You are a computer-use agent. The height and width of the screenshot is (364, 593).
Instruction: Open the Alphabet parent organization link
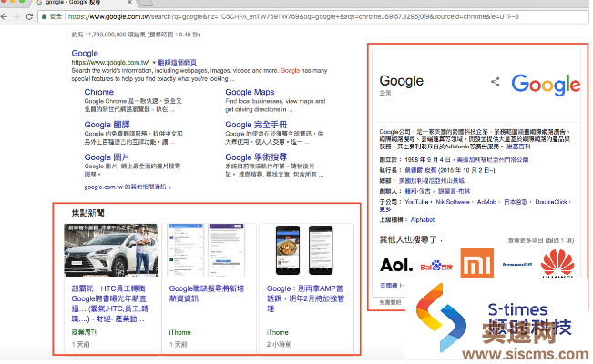click(423, 219)
